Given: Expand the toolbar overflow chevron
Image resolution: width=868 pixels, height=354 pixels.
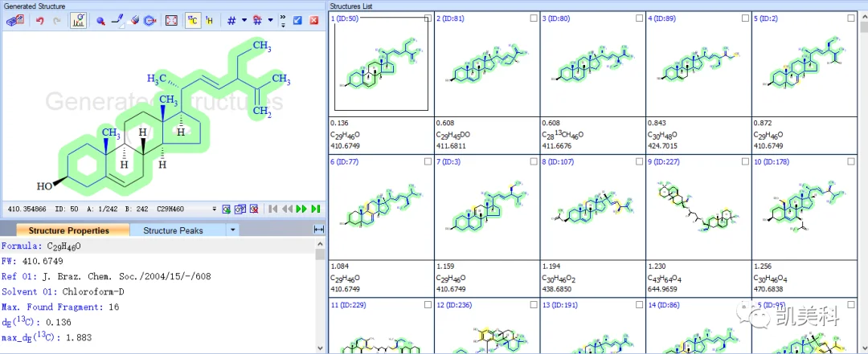Looking at the screenshot, I should (x=284, y=20).
